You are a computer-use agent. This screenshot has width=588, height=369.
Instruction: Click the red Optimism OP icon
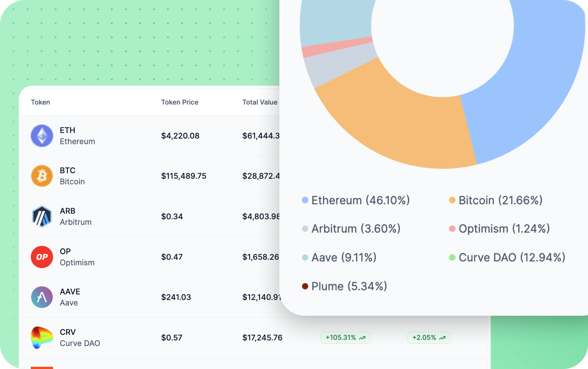tap(42, 257)
